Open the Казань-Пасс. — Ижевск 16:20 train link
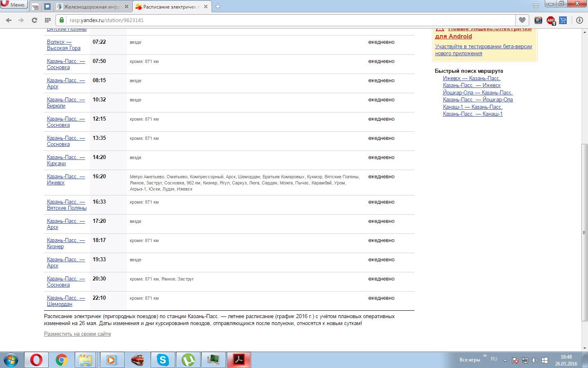 click(66, 180)
